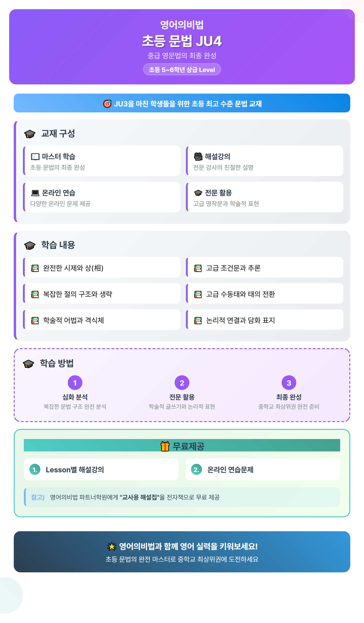
Task: Click the 고급 조건문과 추론 topic card
Action: click(x=265, y=267)
